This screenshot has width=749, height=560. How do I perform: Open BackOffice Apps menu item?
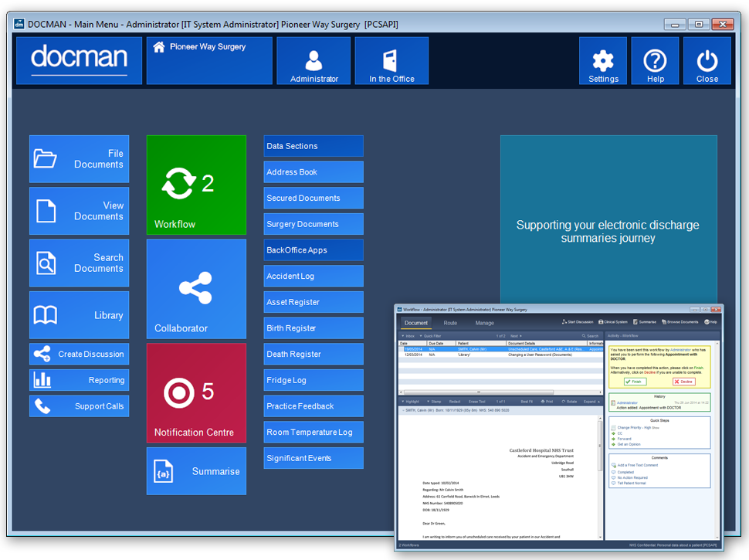pos(313,250)
